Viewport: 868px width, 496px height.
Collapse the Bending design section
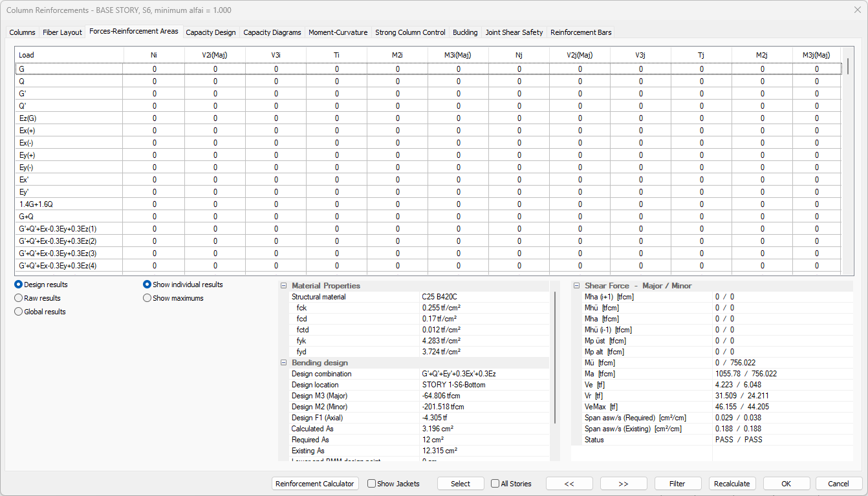[x=283, y=363]
